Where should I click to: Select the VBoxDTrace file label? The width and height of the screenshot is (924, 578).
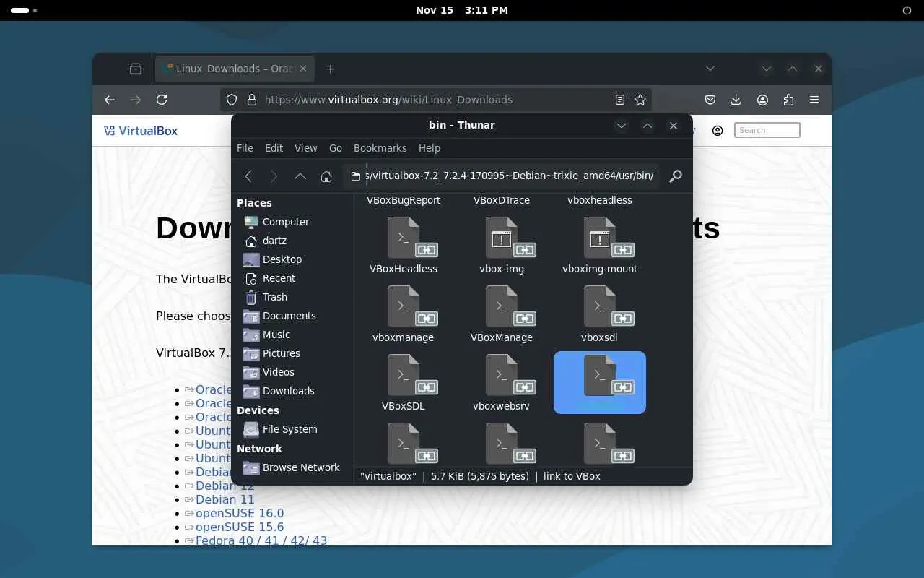pos(502,200)
